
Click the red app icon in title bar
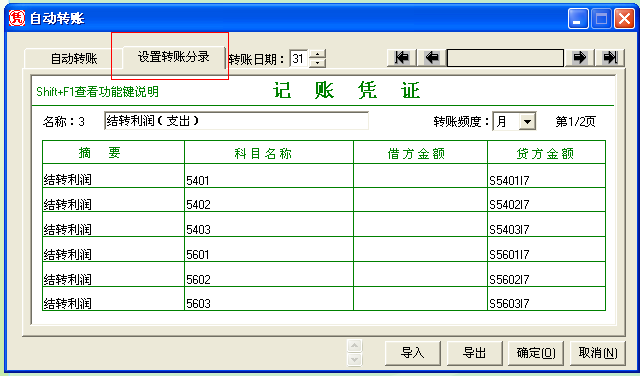coord(17,18)
